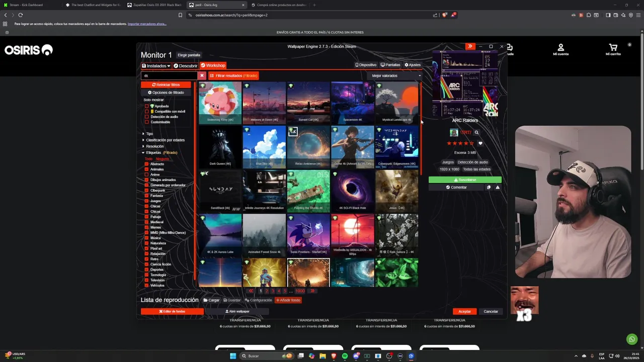Viewport: 644px width, 362px height.
Task: Go to previous results page arrow
Action: (251, 291)
